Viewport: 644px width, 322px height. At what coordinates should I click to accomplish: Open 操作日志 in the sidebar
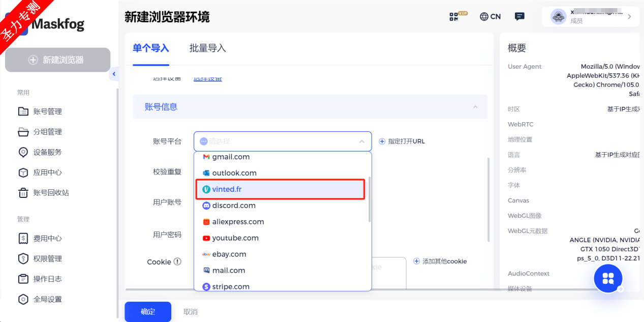click(x=40, y=279)
